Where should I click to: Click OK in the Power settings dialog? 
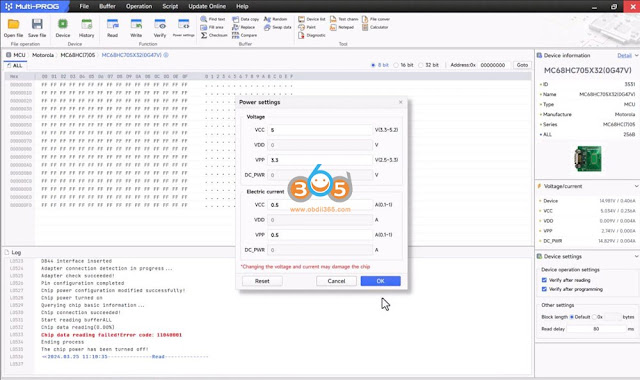coord(380,281)
